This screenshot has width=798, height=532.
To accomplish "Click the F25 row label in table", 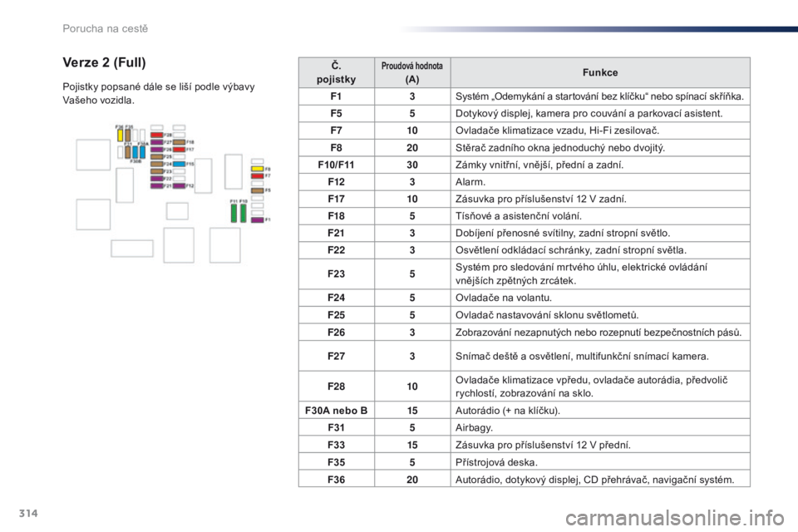I will point(337,315).
